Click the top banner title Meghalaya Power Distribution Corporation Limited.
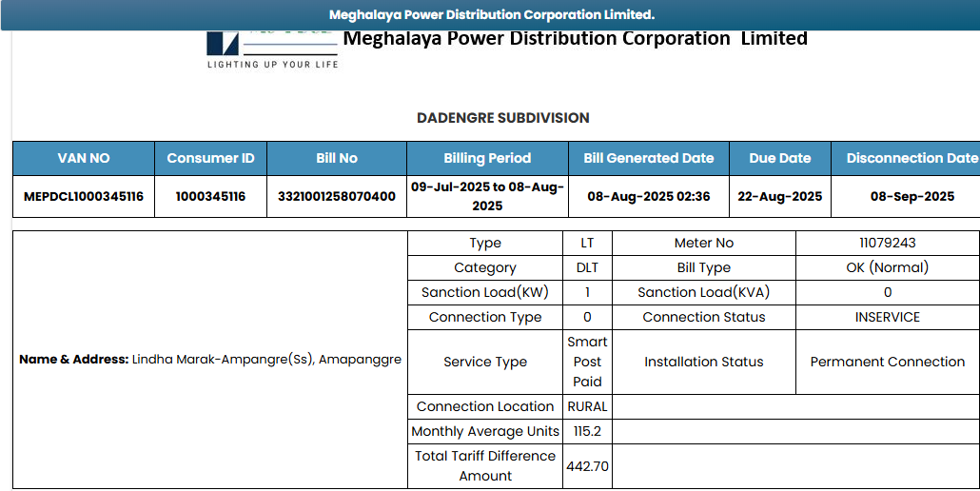980x491 pixels. point(492,14)
